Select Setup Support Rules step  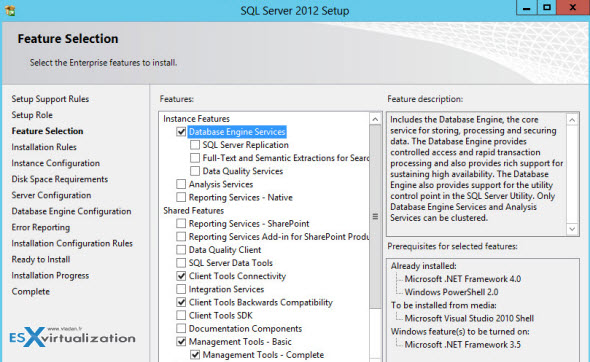[50, 99]
